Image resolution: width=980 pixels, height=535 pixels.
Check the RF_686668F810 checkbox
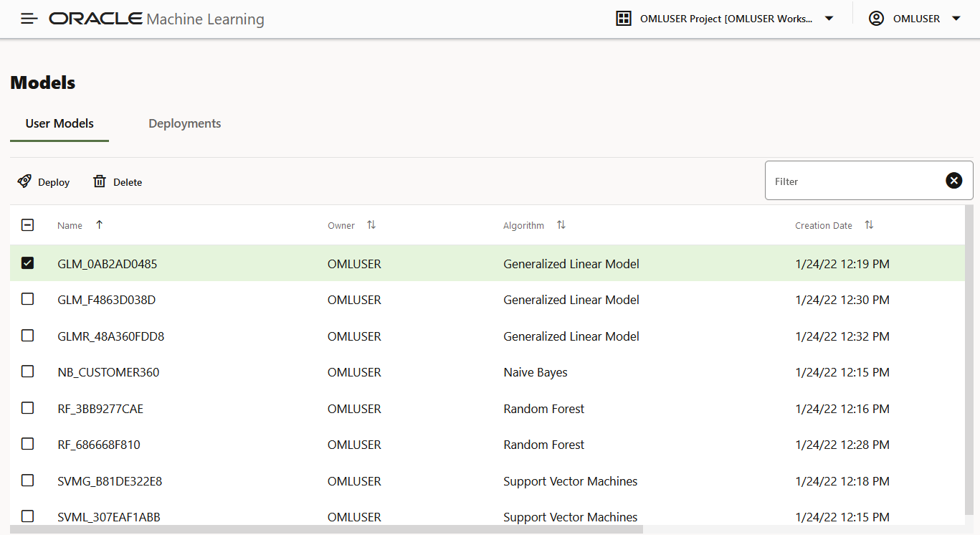pyautogui.click(x=27, y=444)
